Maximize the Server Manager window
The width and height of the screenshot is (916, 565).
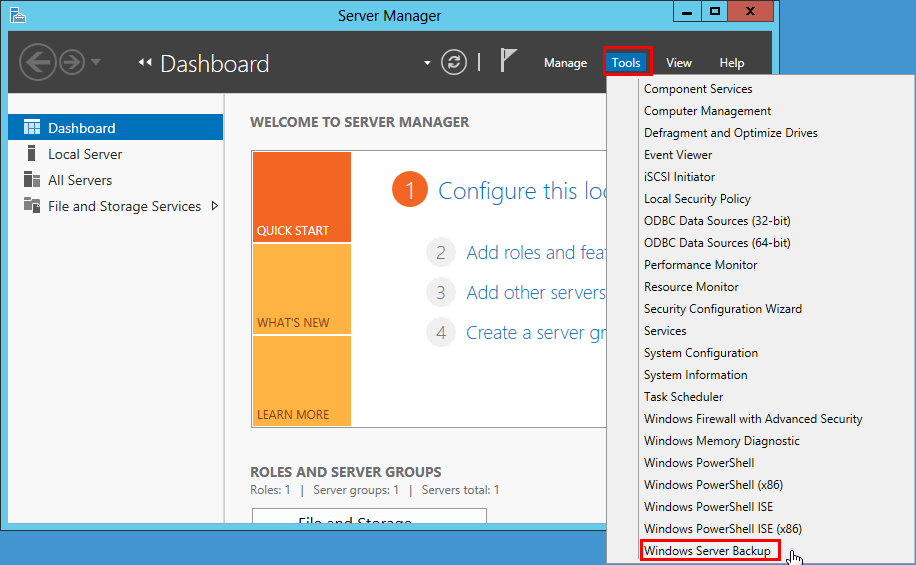click(x=714, y=11)
